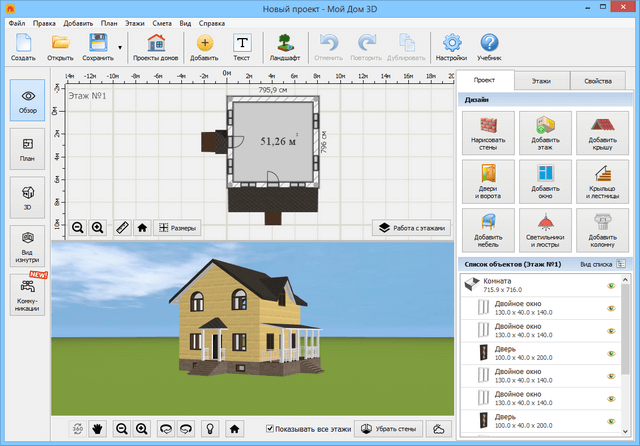
Task: Select Add roof (Добавить крышу) icon
Action: [601, 133]
